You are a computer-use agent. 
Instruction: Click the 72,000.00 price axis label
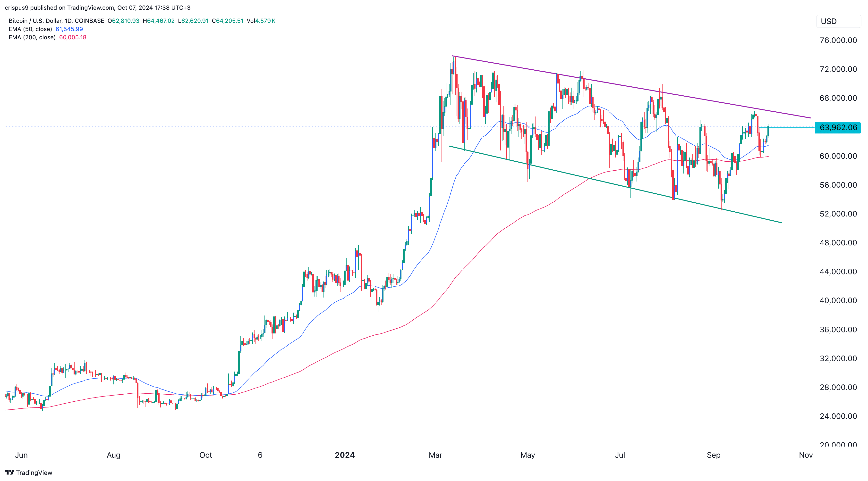pyautogui.click(x=838, y=69)
